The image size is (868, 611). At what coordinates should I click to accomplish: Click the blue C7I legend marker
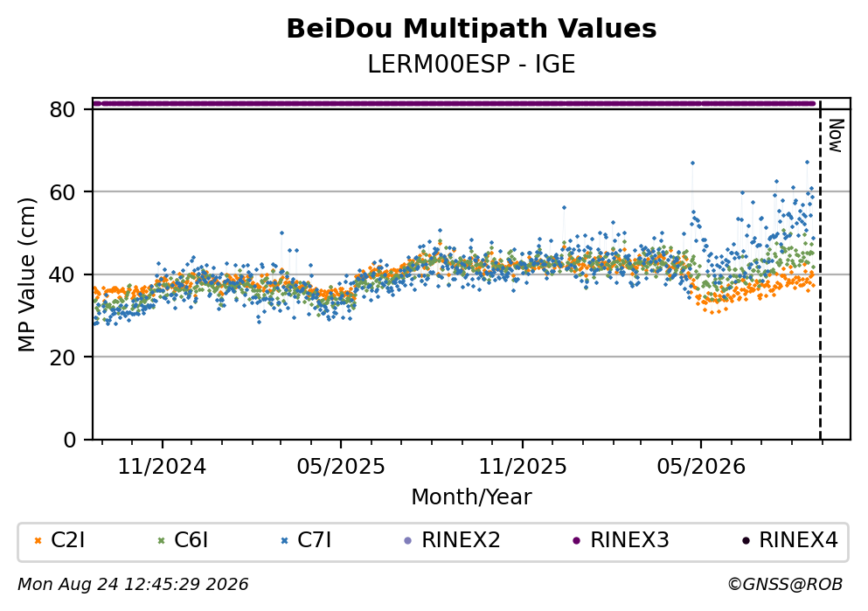pos(285,541)
